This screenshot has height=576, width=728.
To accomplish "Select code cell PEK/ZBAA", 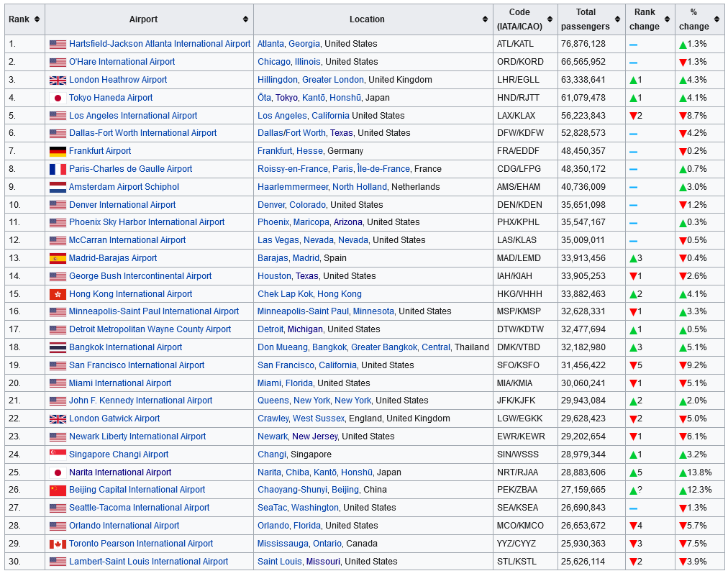I will (x=517, y=490).
